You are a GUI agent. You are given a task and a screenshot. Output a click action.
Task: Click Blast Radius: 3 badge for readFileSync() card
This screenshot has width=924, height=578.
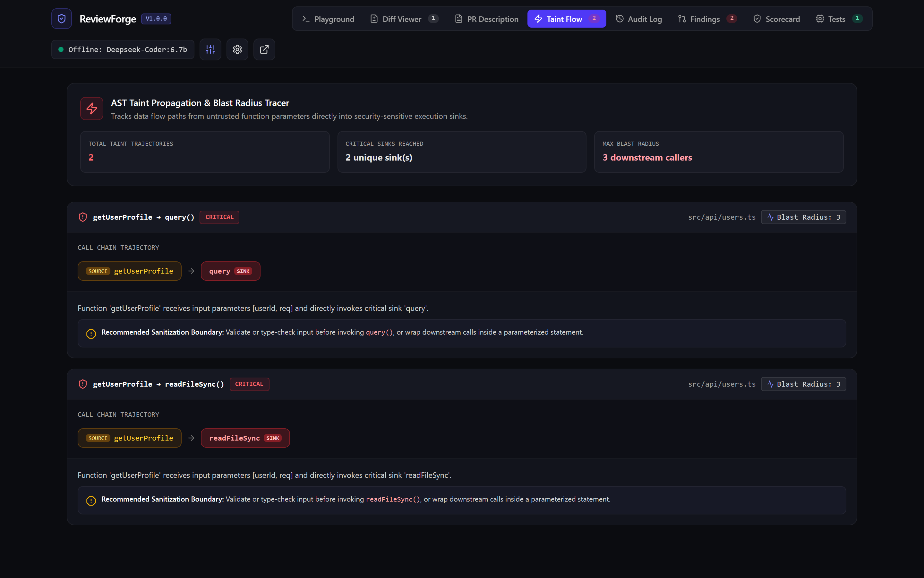point(803,384)
